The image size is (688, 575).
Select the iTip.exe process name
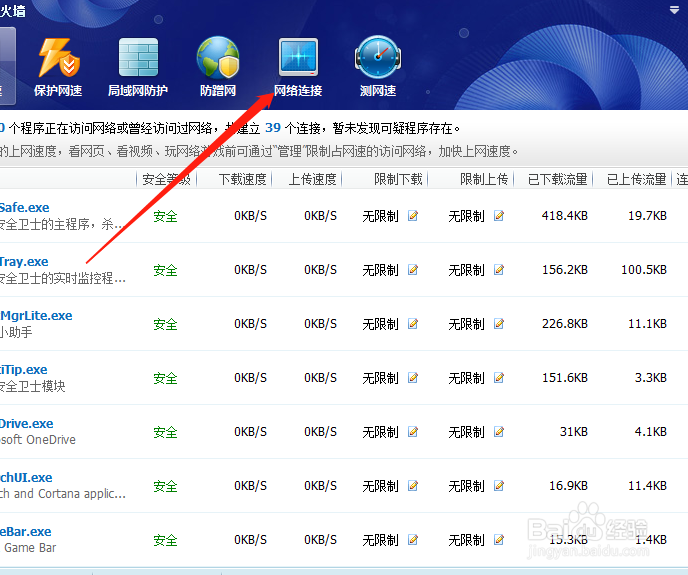[x=24, y=370]
